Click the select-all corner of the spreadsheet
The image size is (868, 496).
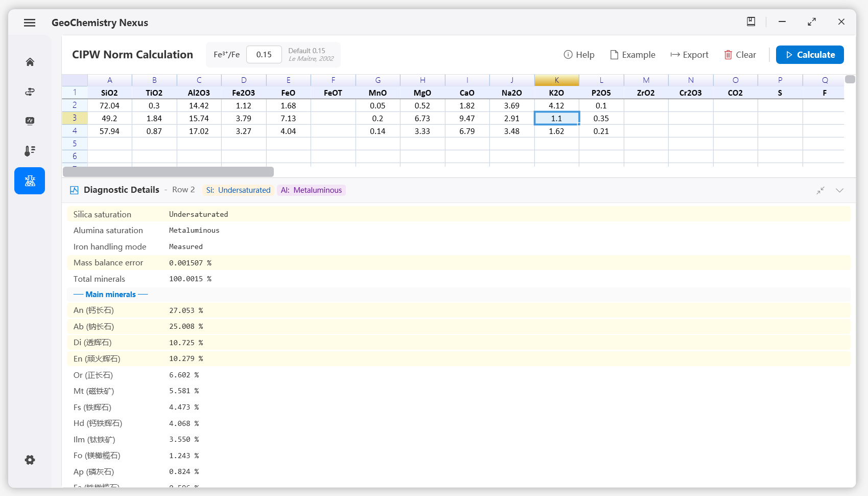coord(75,80)
